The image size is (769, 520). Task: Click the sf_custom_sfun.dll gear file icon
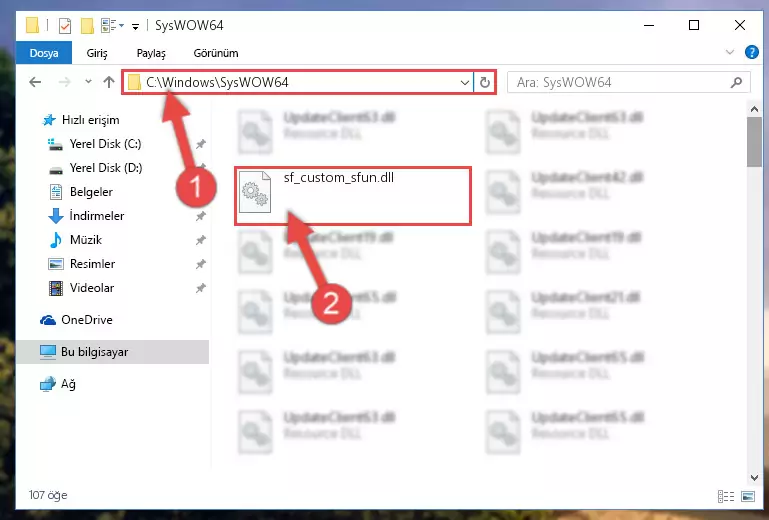[x=254, y=192]
